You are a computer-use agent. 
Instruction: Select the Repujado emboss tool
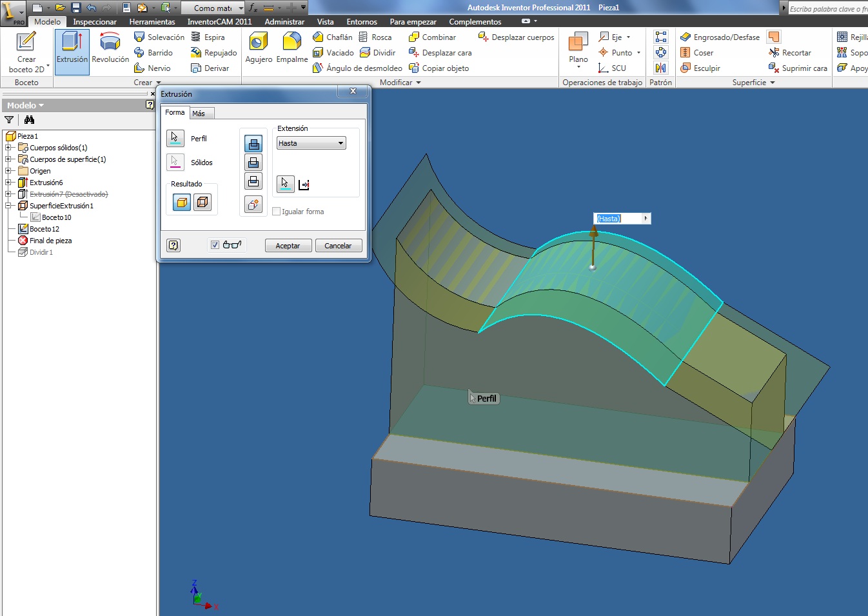pyautogui.click(x=214, y=53)
